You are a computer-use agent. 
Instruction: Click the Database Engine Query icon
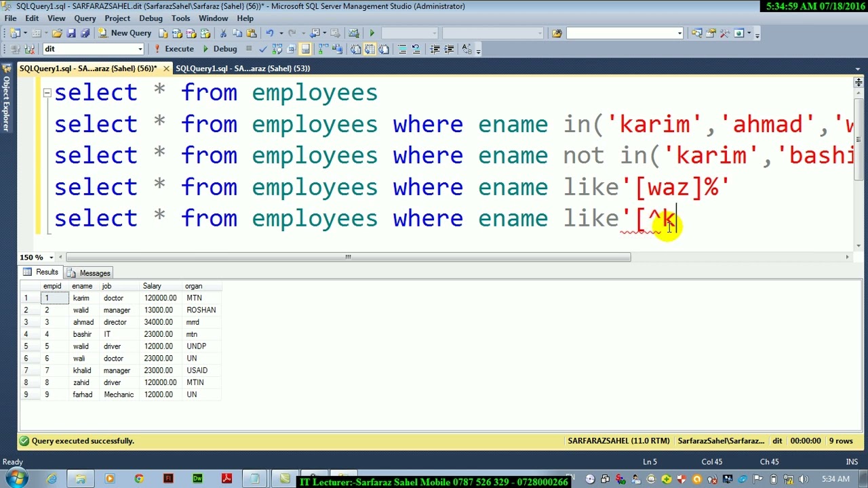coord(163,33)
